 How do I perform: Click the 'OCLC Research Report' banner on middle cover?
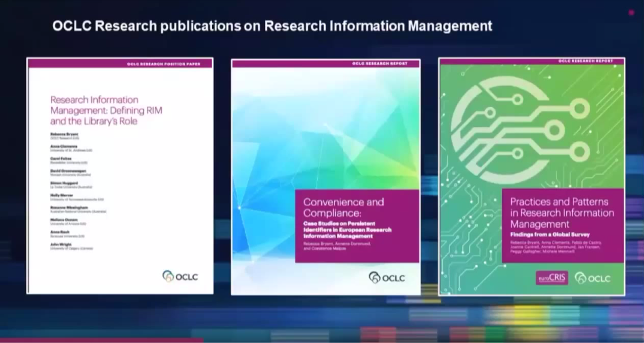click(x=380, y=64)
